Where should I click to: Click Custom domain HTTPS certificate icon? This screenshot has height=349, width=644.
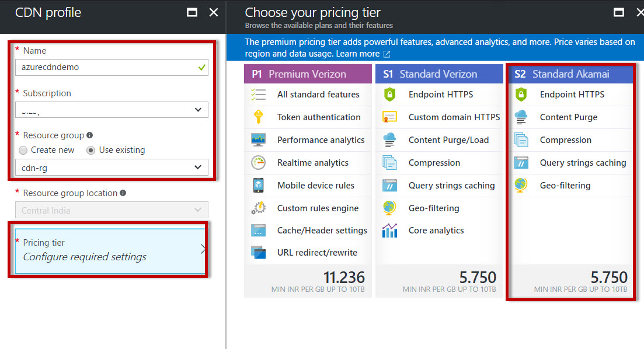click(389, 117)
